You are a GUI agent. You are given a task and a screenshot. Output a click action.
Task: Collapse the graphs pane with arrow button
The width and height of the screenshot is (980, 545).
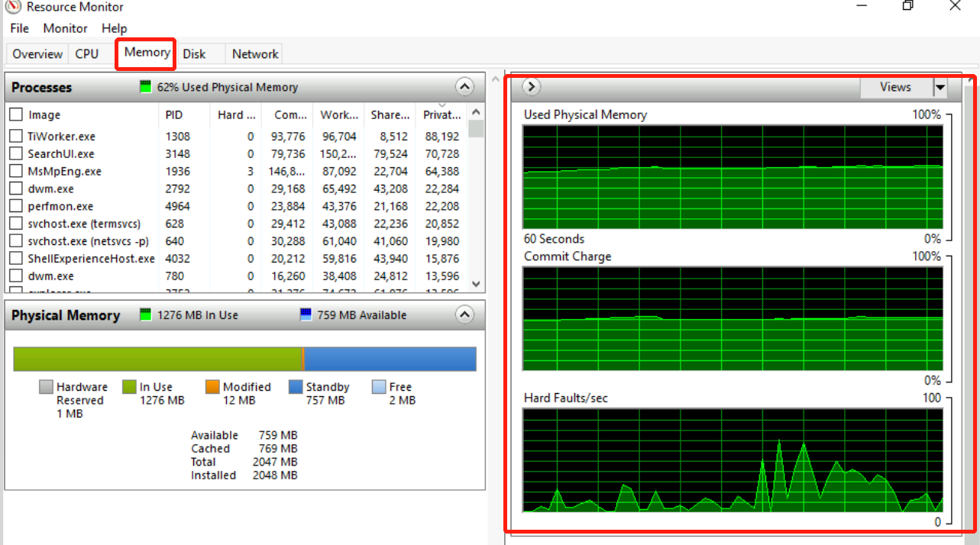coord(531,87)
